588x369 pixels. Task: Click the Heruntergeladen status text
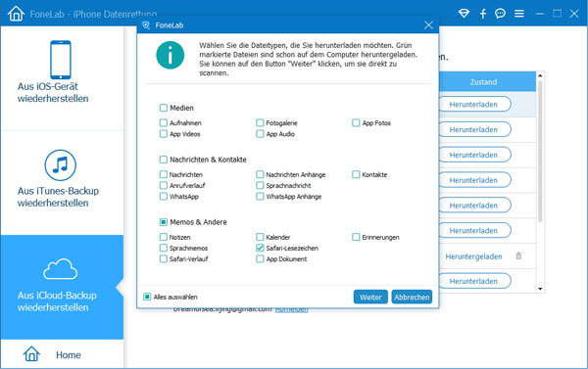[473, 256]
